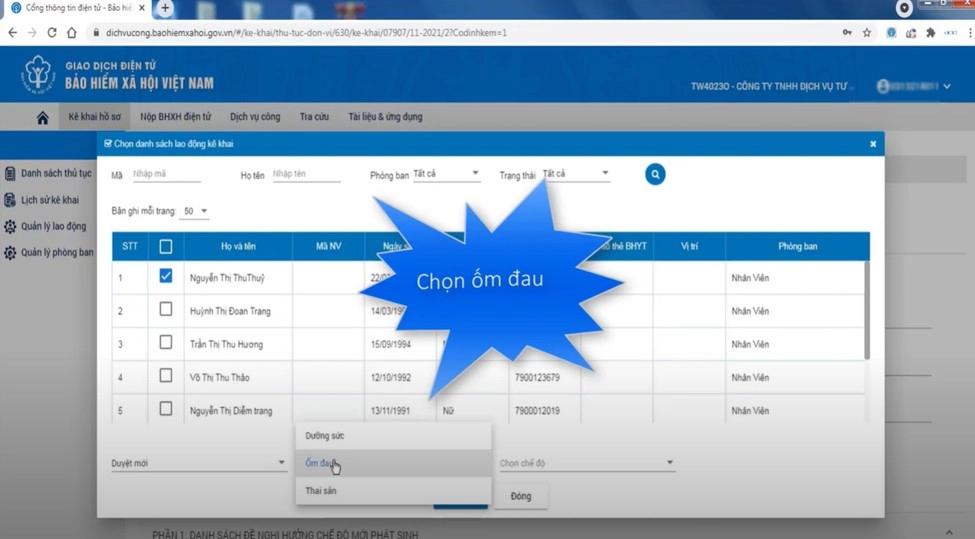Viewport: 975px width, 539px height.
Task: Click the Nhập mã input field
Action: 166,174
